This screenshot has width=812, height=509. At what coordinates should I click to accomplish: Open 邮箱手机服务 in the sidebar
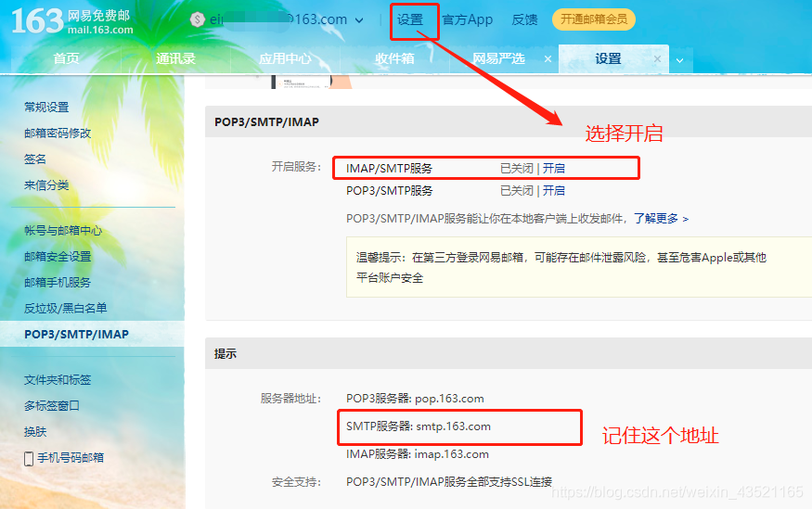point(58,282)
